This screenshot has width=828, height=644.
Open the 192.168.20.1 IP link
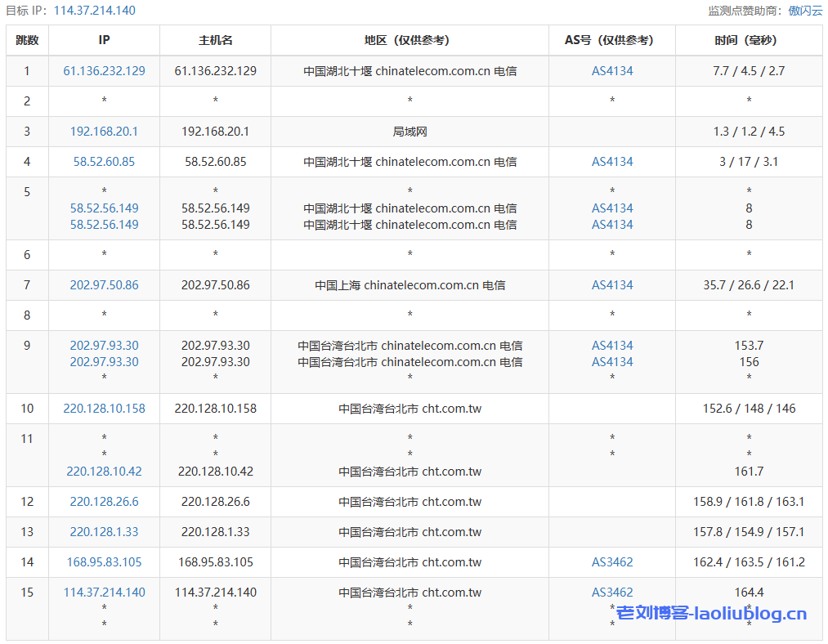[x=104, y=132]
